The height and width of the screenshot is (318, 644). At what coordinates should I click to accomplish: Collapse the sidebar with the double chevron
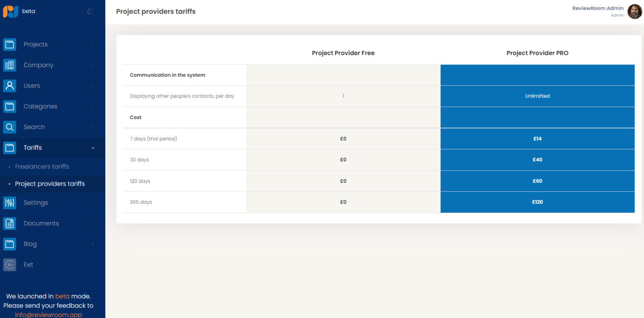point(89,12)
